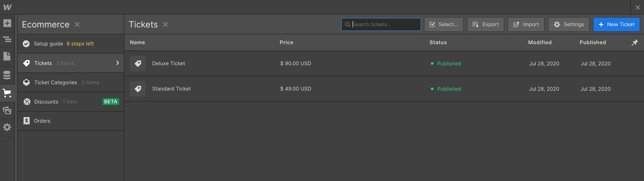Select the Ecommerce cart icon
Screen dimensions: 644x181
[x=7, y=93]
